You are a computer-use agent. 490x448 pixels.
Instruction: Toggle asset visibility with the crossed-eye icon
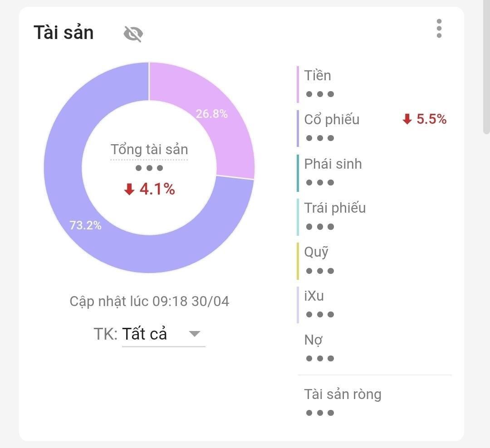pos(134,33)
